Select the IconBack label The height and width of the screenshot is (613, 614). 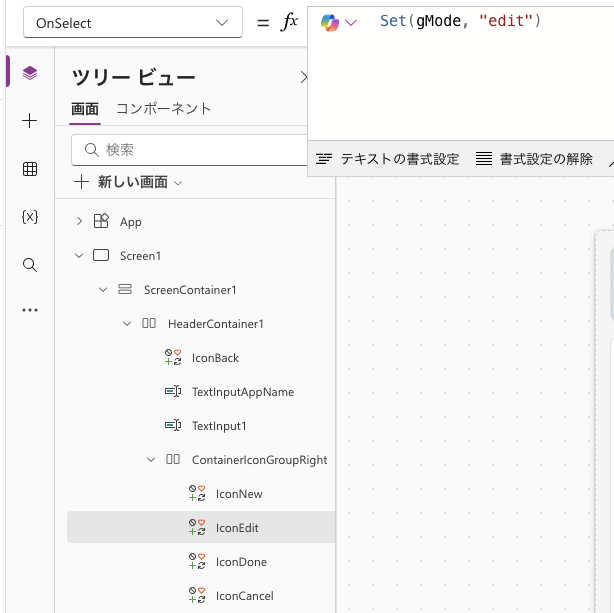215,358
